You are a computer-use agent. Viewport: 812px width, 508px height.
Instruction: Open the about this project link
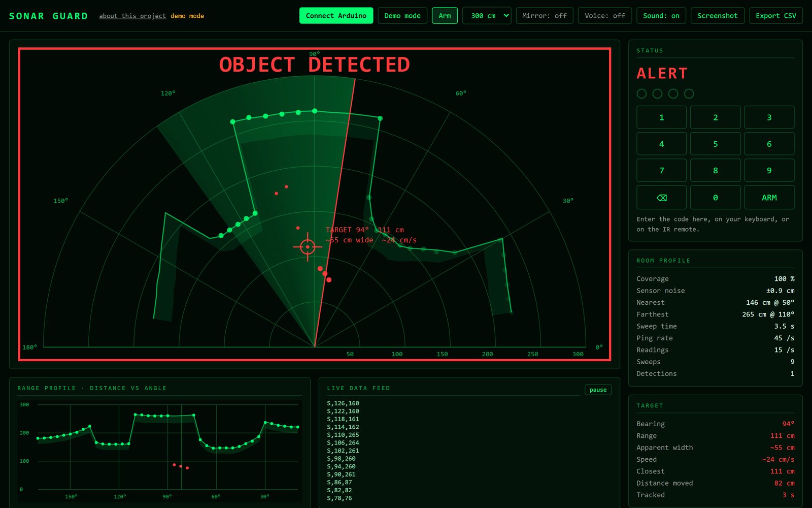click(x=132, y=16)
